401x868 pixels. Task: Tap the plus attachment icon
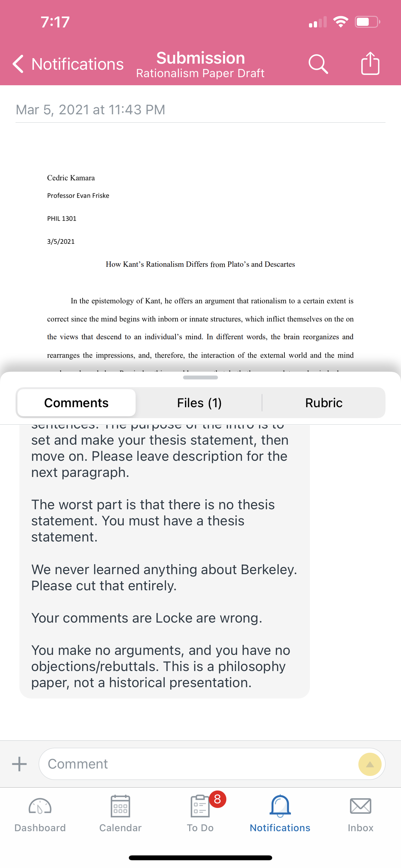coord(20,764)
